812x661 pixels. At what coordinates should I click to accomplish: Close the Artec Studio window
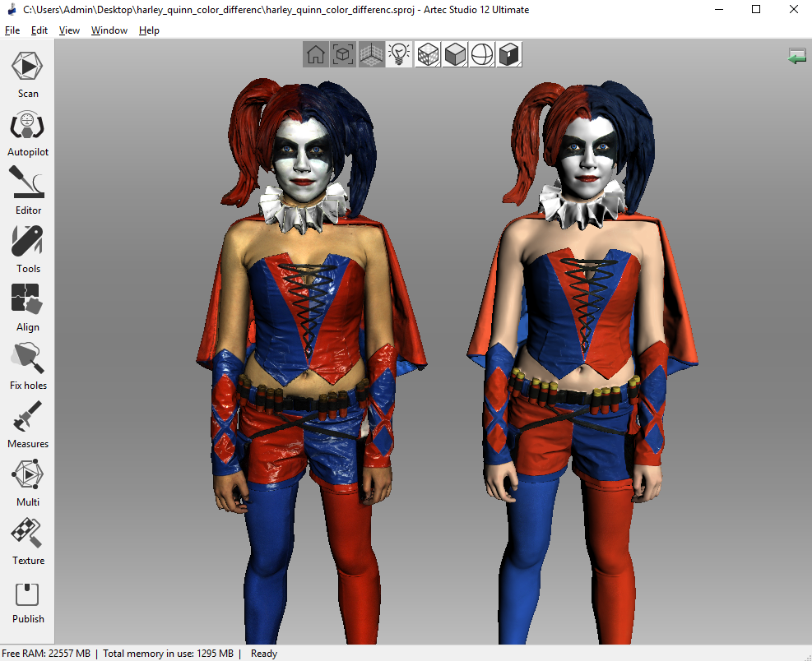pyautogui.click(x=793, y=10)
